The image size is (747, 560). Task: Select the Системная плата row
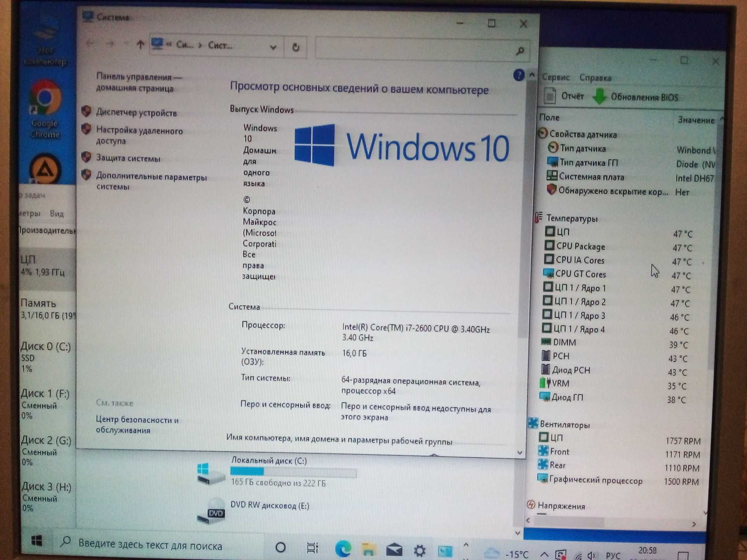630,177
